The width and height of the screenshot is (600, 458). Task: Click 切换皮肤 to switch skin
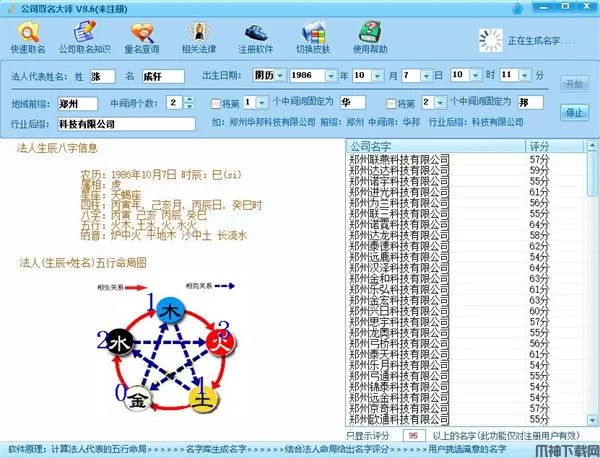pyautogui.click(x=313, y=38)
